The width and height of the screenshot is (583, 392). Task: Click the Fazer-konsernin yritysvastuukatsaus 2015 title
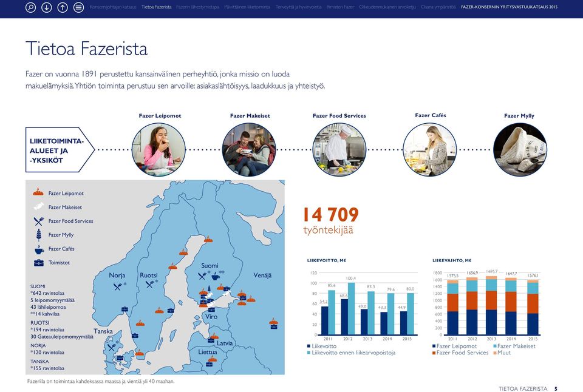click(509, 7)
